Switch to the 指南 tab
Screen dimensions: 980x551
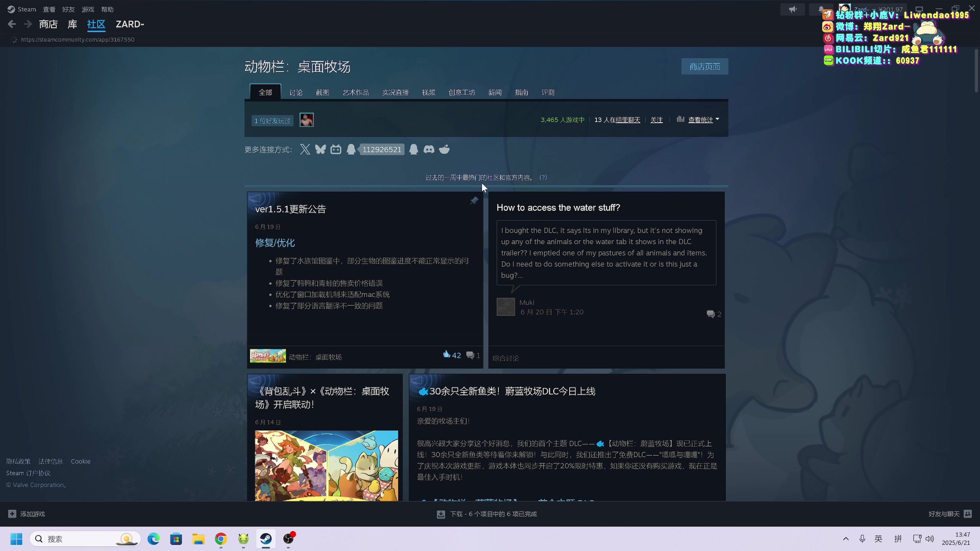521,92
